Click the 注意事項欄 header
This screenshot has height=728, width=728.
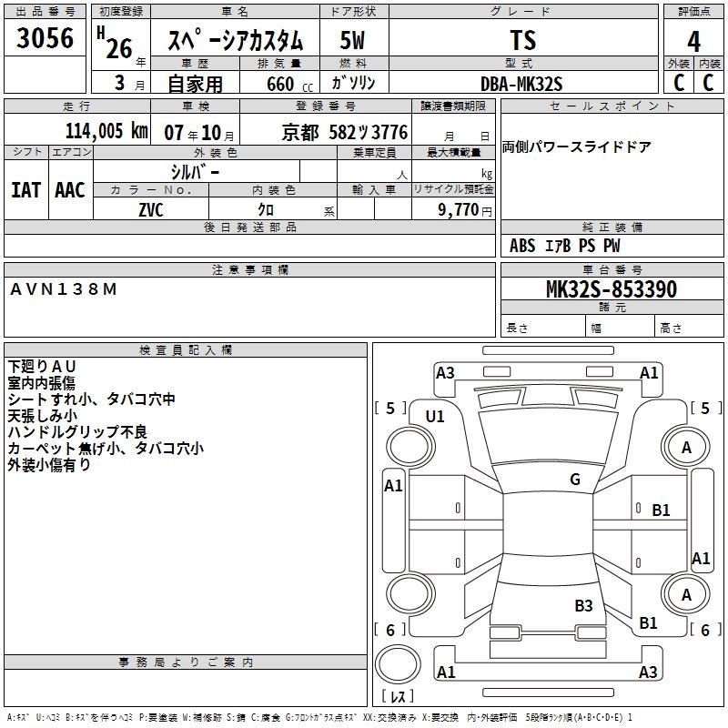coord(250,269)
